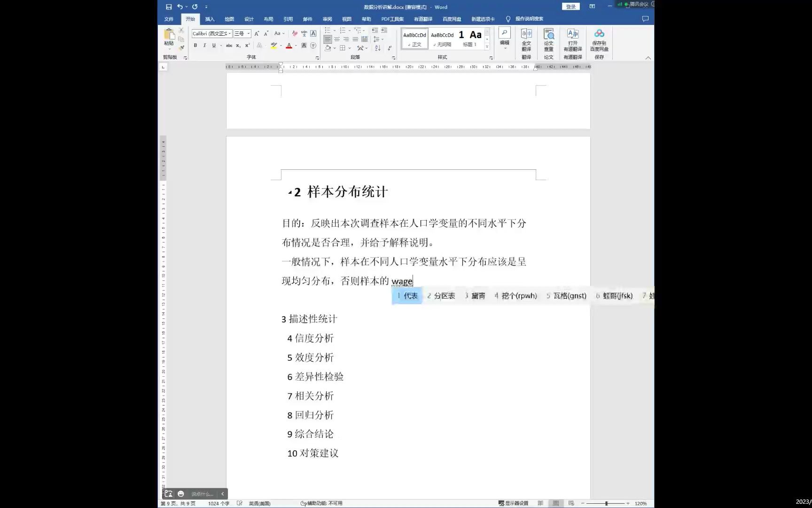Toggle strikethrough formatting
This screenshot has width=812, height=508.
point(229,45)
